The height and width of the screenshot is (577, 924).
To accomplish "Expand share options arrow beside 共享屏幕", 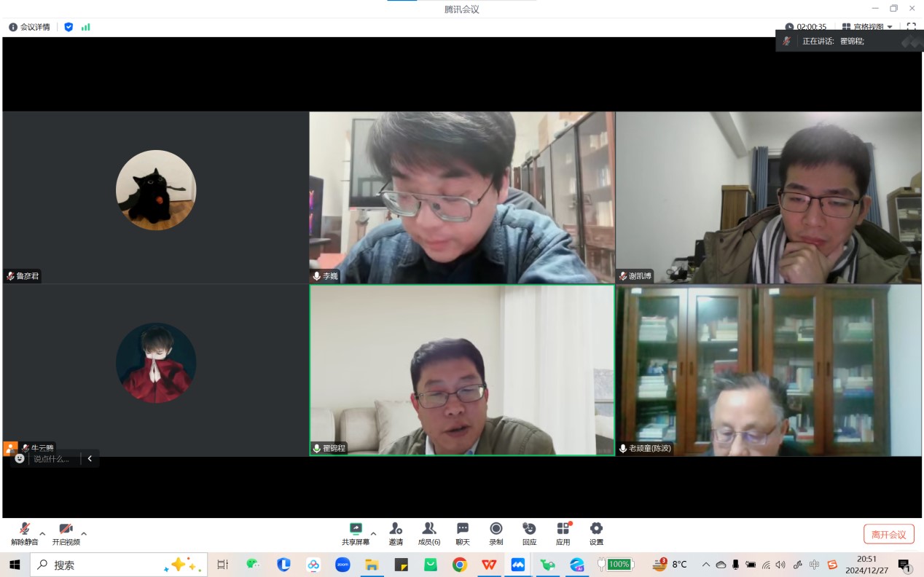I will pos(373,533).
